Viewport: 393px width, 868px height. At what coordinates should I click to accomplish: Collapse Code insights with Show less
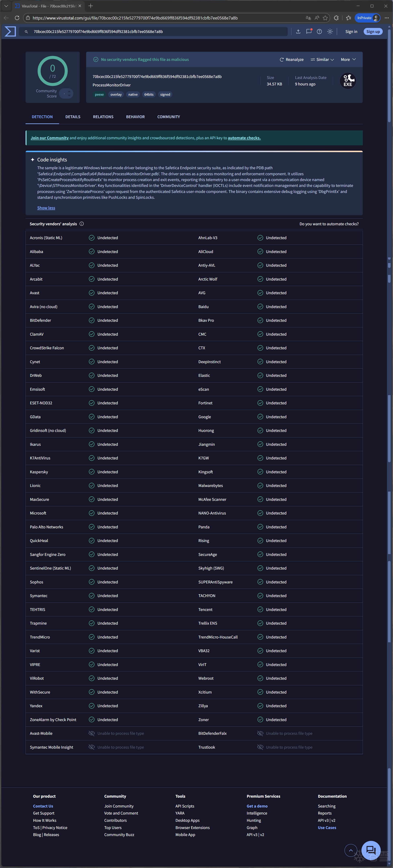click(46, 208)
